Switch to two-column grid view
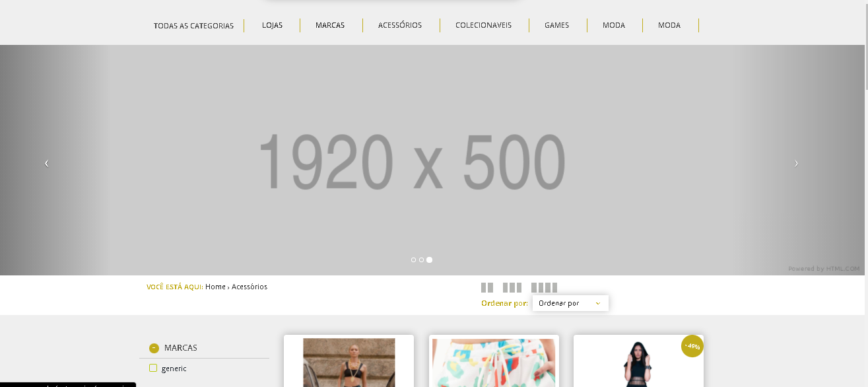 tap(487, 287)
